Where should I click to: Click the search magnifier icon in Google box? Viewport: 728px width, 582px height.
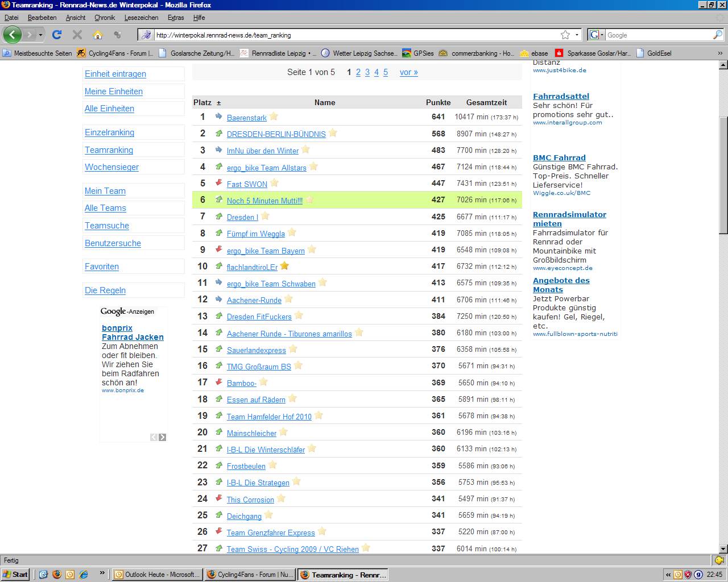click(717, 35)
